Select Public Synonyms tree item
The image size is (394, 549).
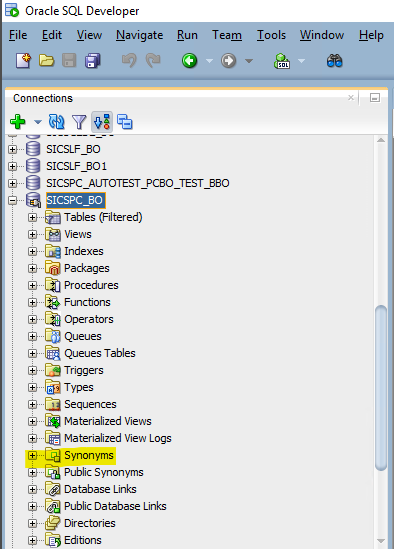pyautogui.click(x=104, y=472)
